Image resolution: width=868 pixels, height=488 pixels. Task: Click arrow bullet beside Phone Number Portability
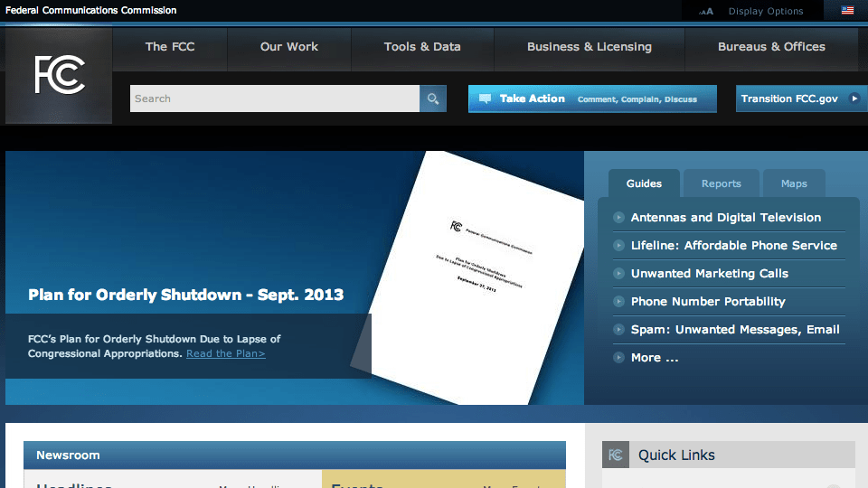(x=618, y=302)
